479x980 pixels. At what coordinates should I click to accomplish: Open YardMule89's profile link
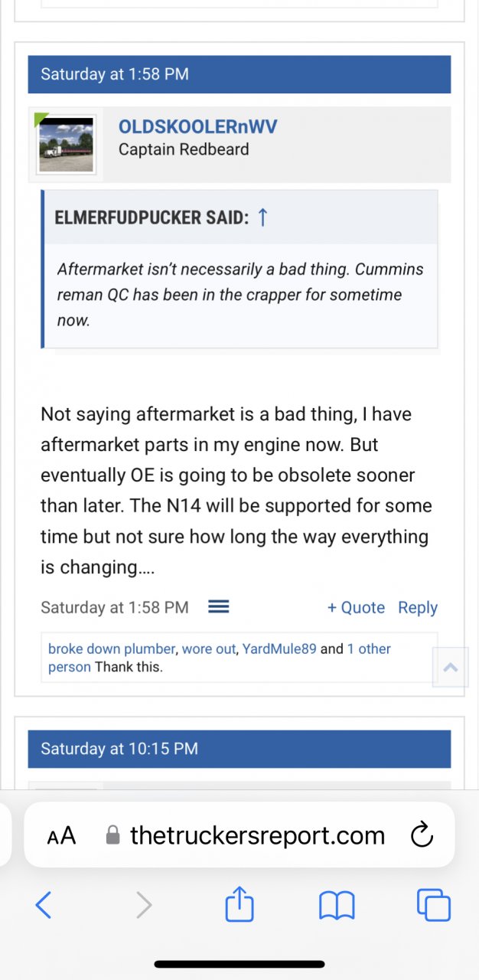click(x=279, y=648)
